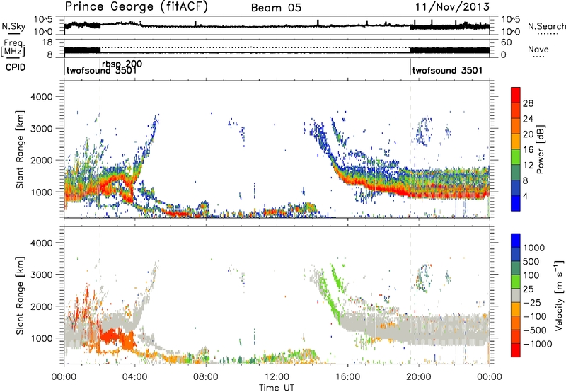The width and height of the screenshot is (566, 392).
Task: Click the 'Time UT' axis title
Action: tap(277, 388)
